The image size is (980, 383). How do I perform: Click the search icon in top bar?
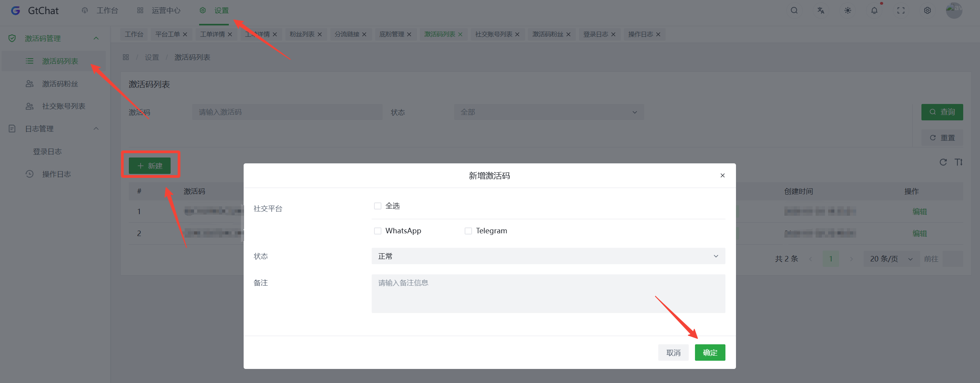pyautogui.click(x=794, y=11)
